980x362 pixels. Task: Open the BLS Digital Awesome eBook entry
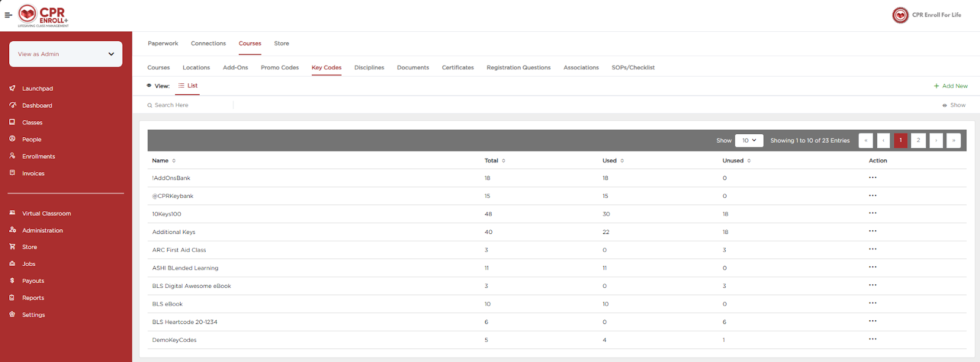pos(192,286)
